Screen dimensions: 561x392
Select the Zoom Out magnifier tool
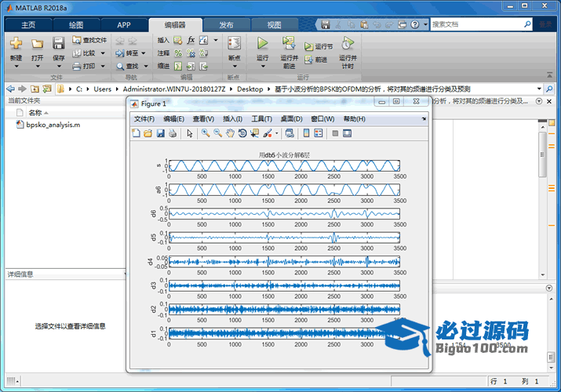click(x=217, y=133)
